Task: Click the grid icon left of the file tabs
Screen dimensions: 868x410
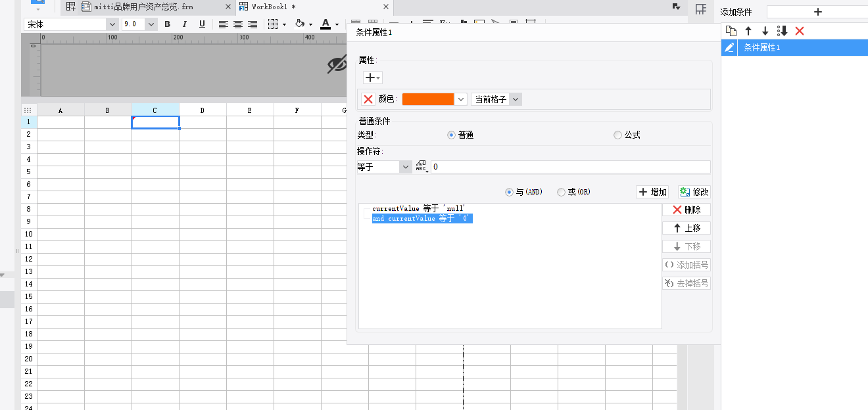Action: coord(71,7)
